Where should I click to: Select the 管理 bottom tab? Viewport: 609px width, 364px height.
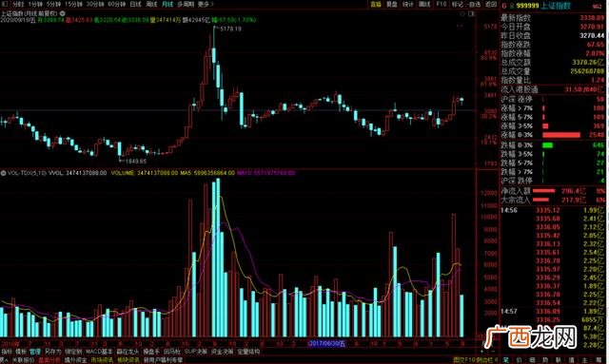(x=35, y=352)
